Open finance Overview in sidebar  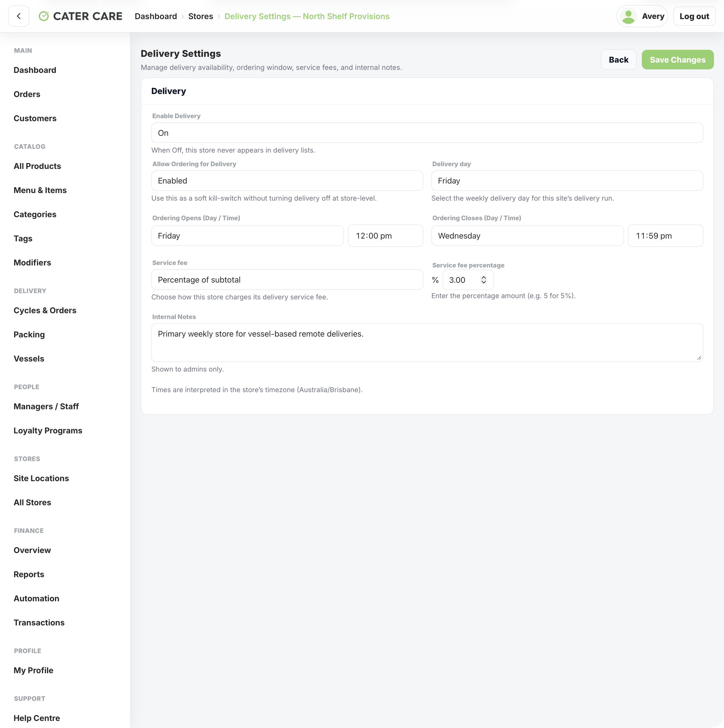pyautogui.click(x=32, y=550)
